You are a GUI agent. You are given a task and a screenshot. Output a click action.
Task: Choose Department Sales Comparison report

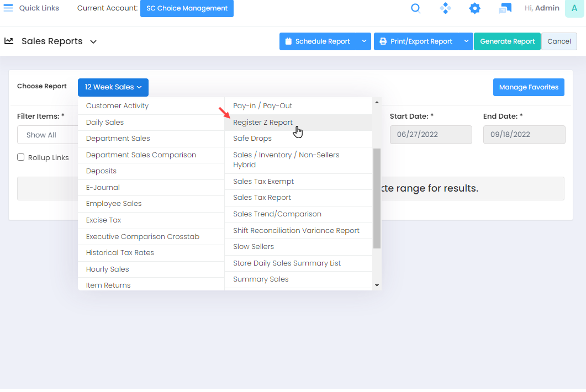point(141,155)
